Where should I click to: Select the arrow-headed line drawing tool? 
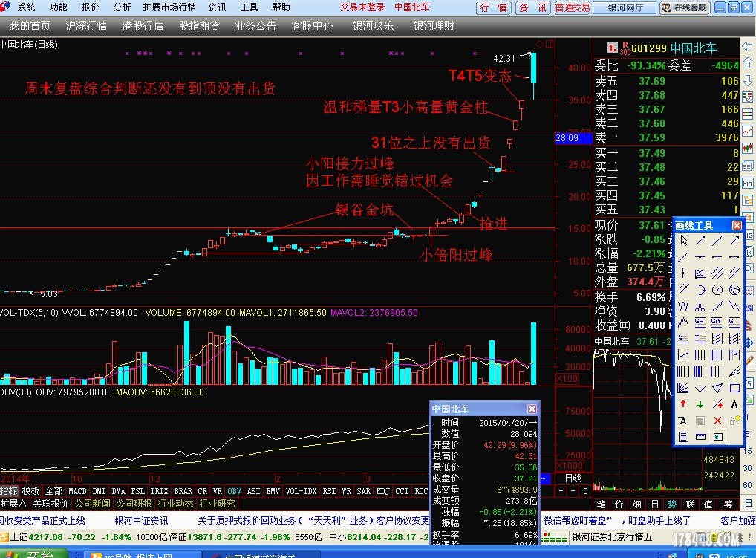(x=734, y=240)
